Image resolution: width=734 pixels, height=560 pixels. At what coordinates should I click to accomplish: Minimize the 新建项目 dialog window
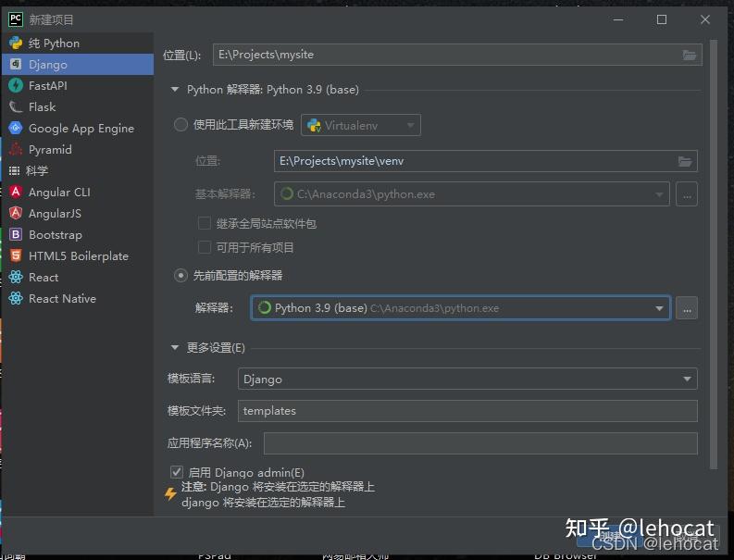[618, 19]
